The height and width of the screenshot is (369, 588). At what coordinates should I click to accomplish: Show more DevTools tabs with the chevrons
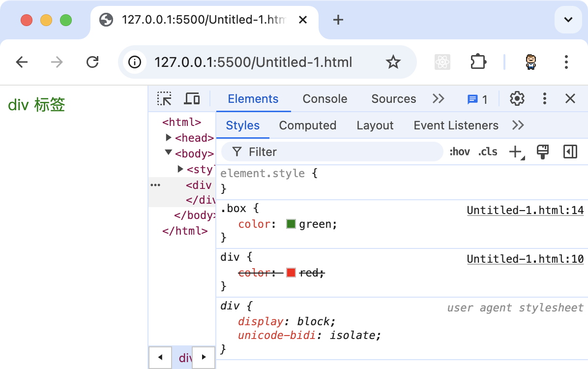point(438,99)
